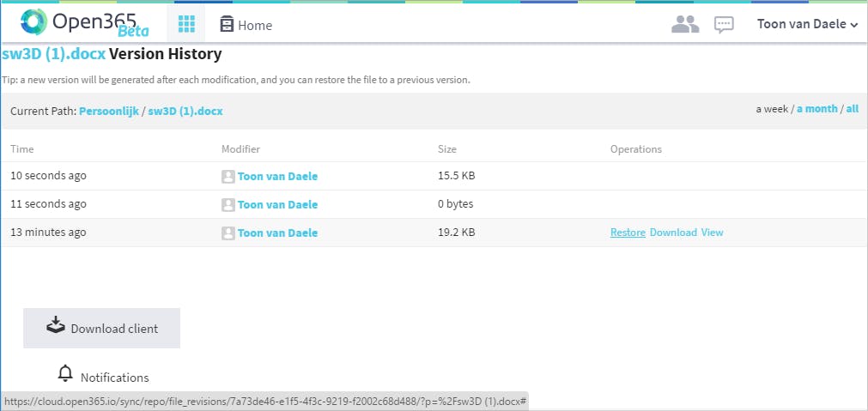Click the Modifier column header
868x411 pixels.
click(x=240, y=149)
